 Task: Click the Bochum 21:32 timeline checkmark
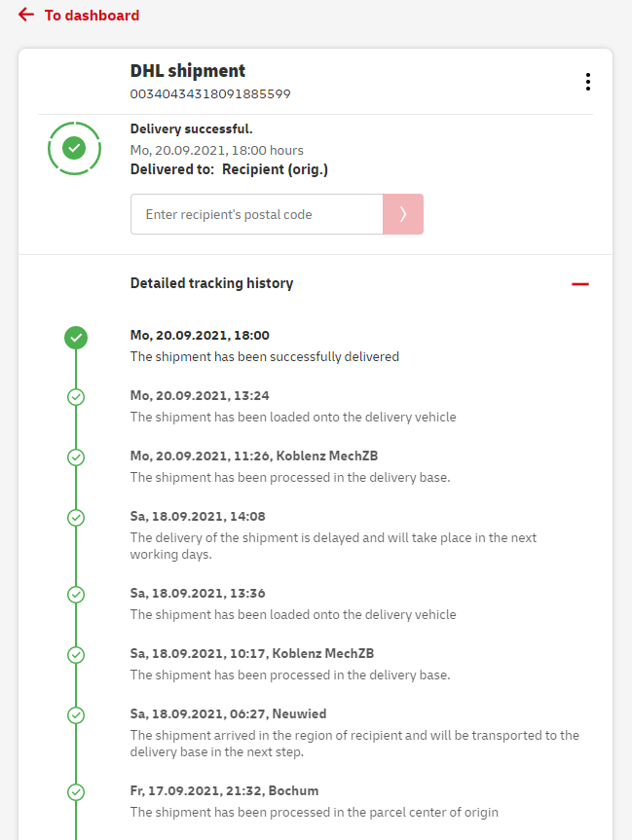point(76,792)
